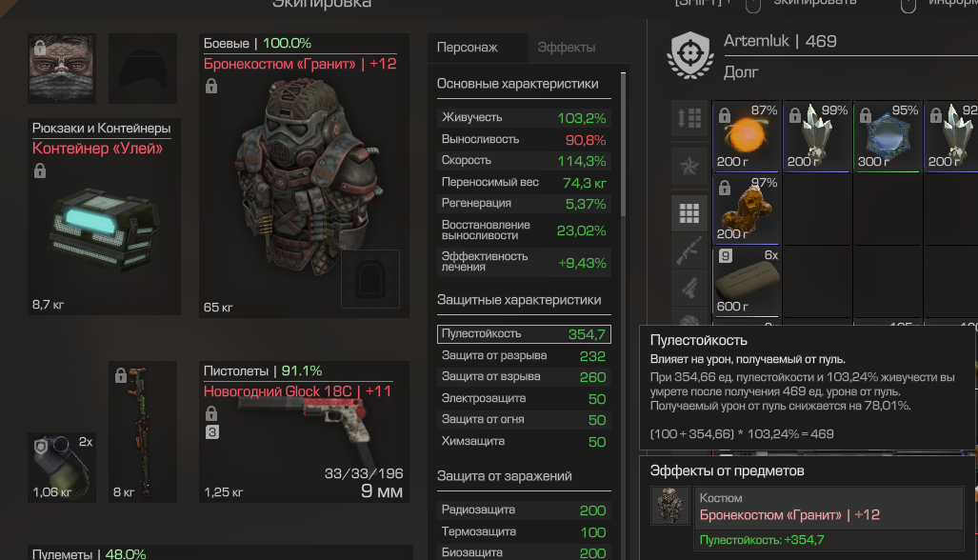Click the empty armor plate slot
Screen dimensions: 978x560
(x=370, y=279)
